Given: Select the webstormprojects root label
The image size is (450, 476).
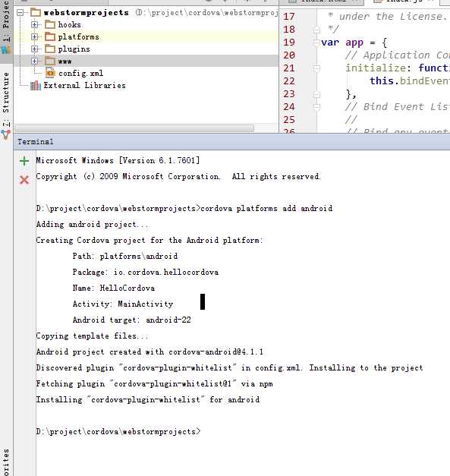Looking at the screenshot, I should 86,12.
